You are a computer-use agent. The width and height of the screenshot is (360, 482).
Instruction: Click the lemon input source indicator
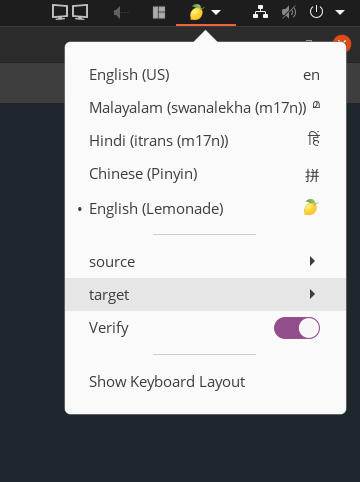pyautogui.click(x=197, y=12)
